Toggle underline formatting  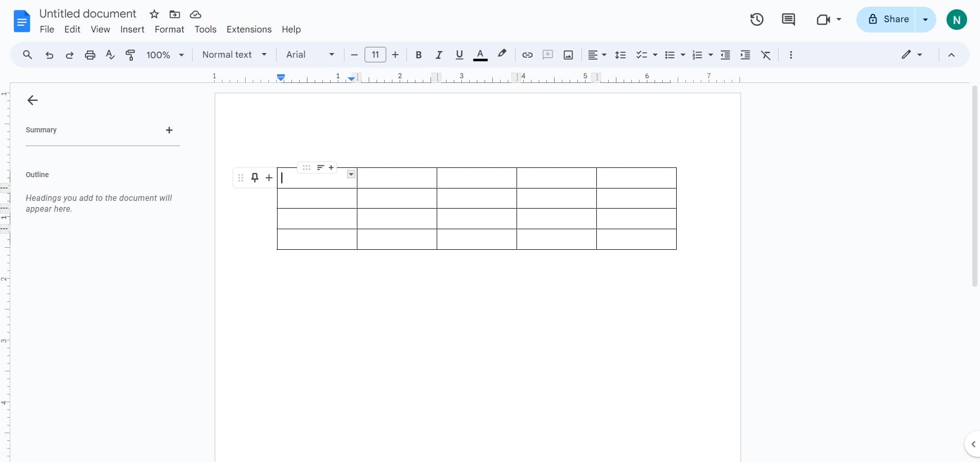pos(459,55)
